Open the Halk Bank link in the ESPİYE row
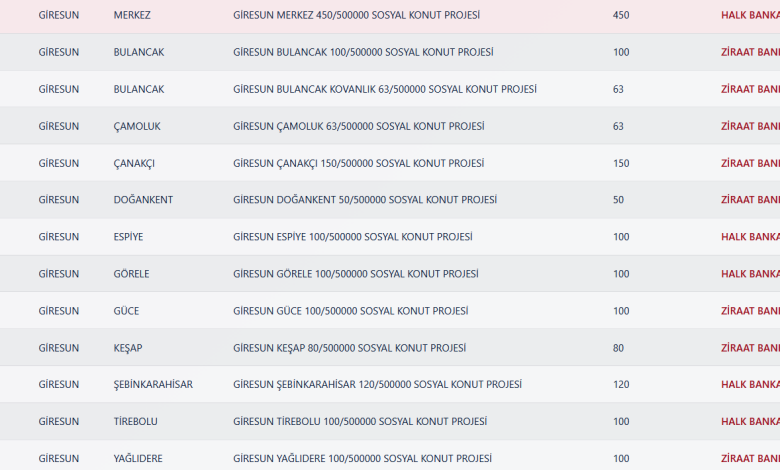The height and width of the screenshot is (470, 780). (749, 238)
